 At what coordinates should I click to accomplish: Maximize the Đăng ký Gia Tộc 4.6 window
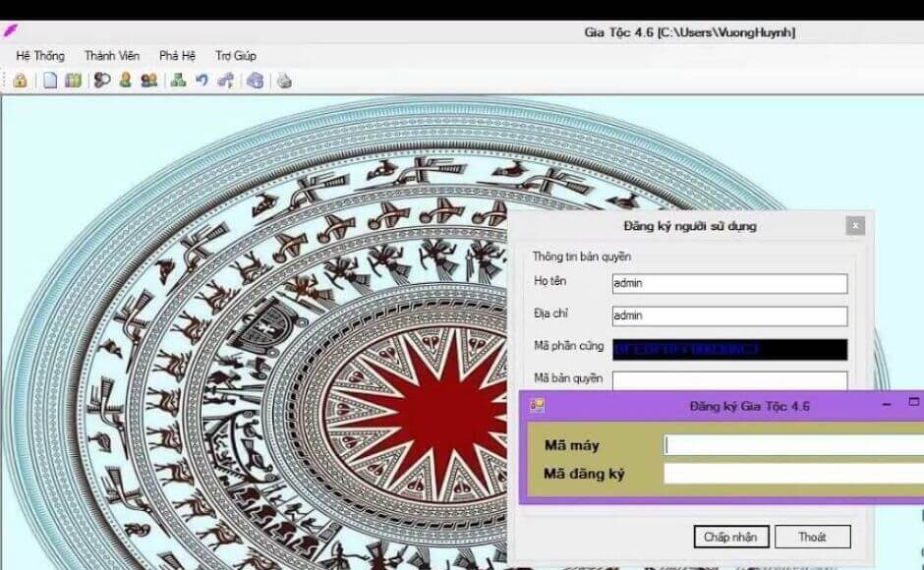pos(914,402)
